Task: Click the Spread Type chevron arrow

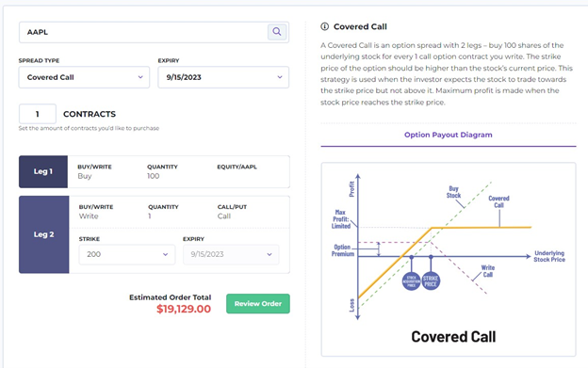Action: (x=140, y=77)
